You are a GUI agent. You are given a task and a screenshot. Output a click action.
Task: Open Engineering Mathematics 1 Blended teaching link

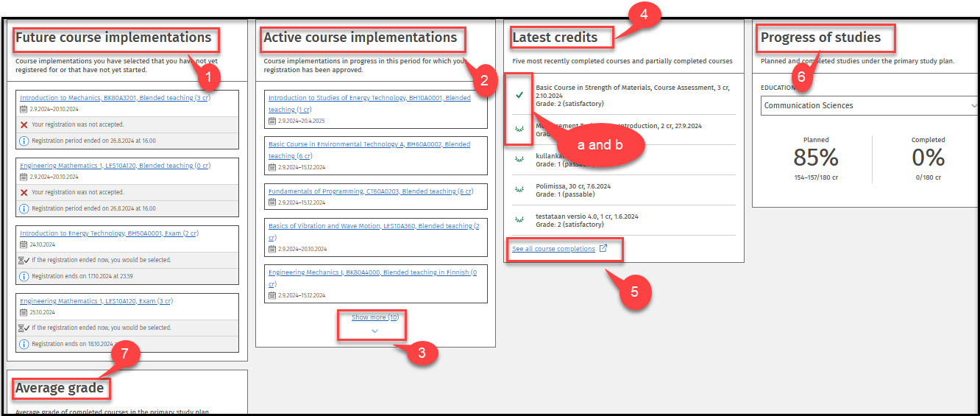click(116, 166)
